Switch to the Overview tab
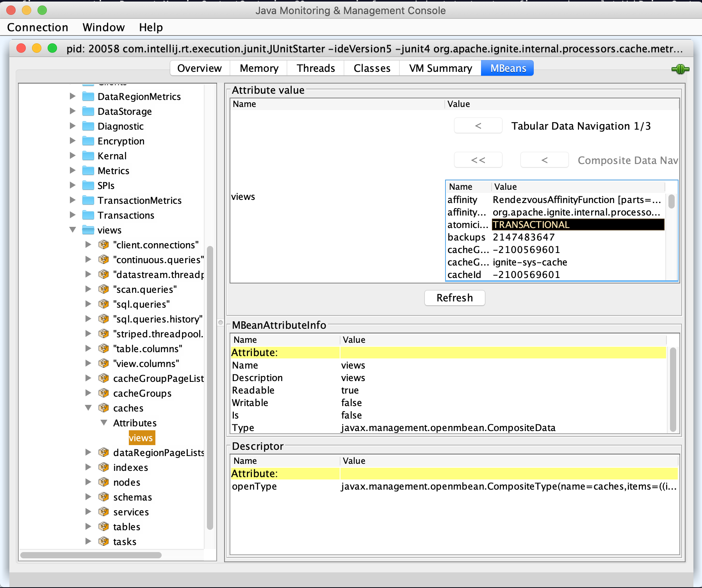Image resolution: width=702 pixels, height=588 pixels. [x=200, y=68]
